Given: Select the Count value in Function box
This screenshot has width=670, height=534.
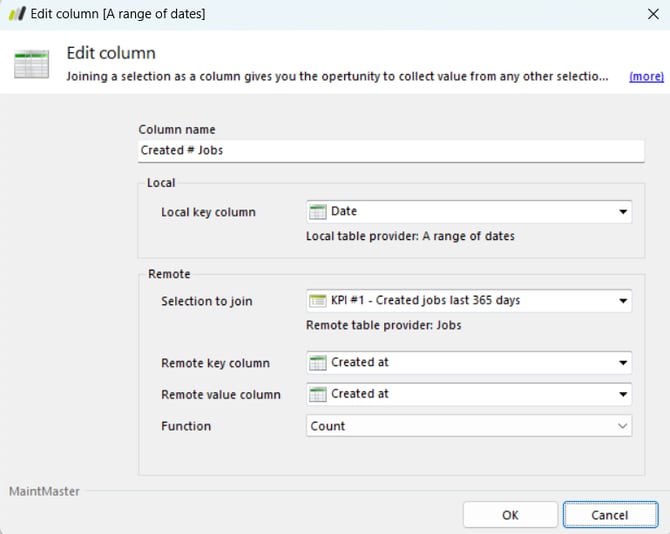Looking at the screenshot, I should 328,426.
